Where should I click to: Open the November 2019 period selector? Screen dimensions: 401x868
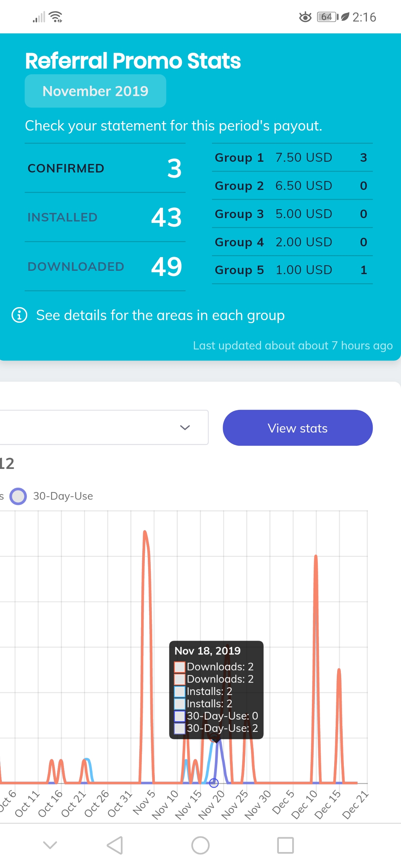[x=95, y=91]
